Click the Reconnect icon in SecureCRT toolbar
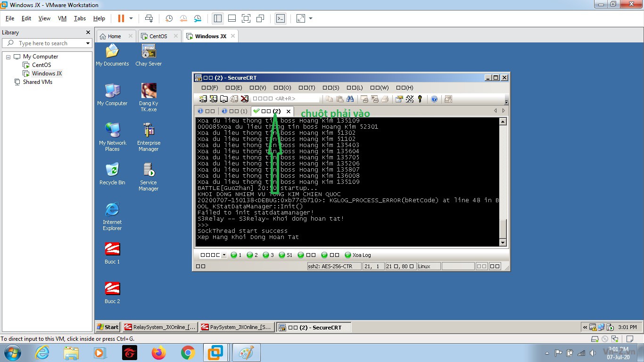644x362 pixels. (234, 99)
